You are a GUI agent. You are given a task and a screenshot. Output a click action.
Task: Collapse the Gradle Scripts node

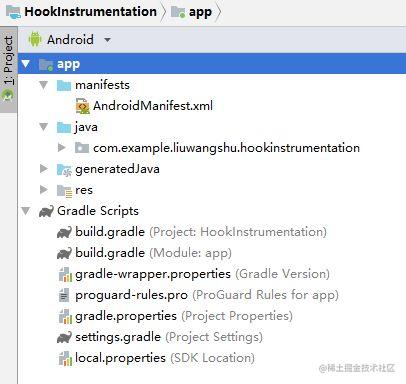click(x=26, y=211)
